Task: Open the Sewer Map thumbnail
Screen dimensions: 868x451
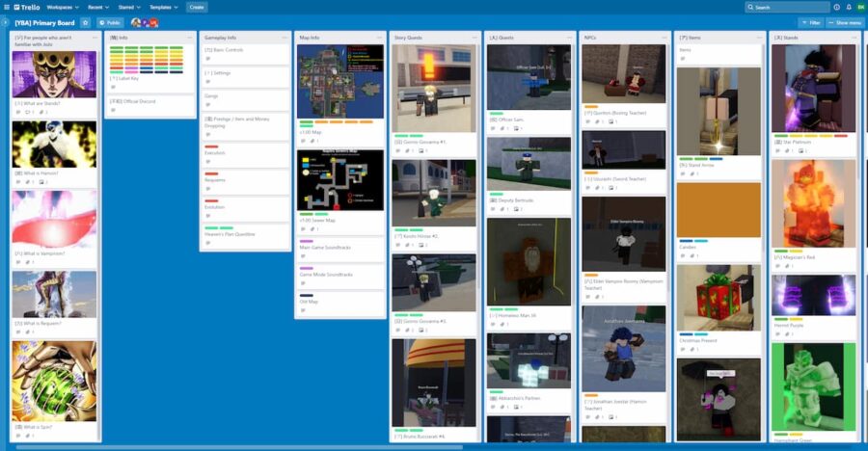Action: 339,180
